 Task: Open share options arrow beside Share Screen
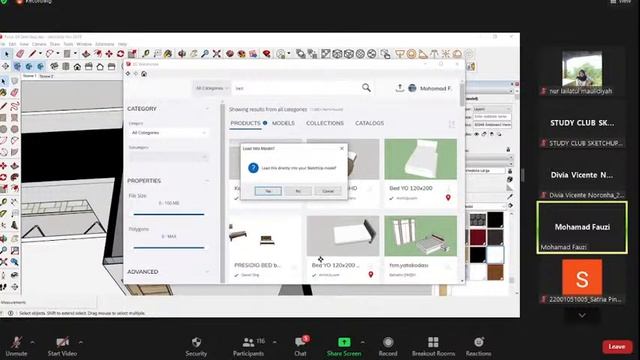(362, 342)
